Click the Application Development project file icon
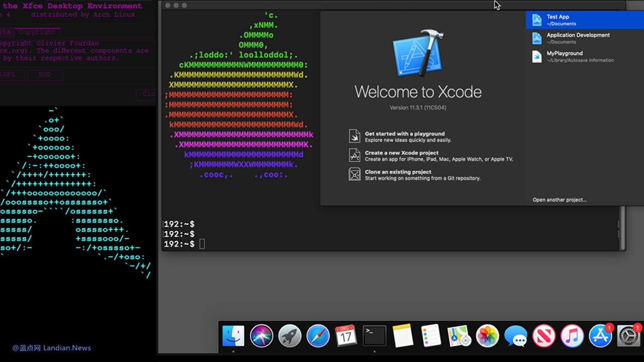The width and height of the screenshot is (644, 362). click(x=537, y=38)
